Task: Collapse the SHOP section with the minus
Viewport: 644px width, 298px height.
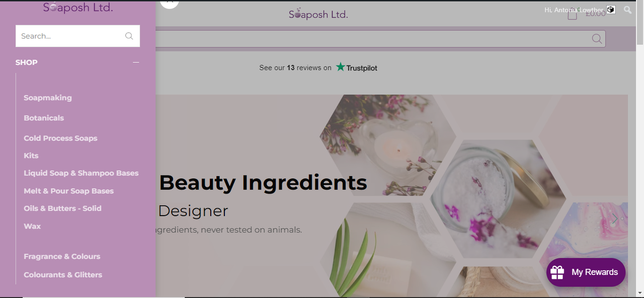Action: (x=136, y=62)
